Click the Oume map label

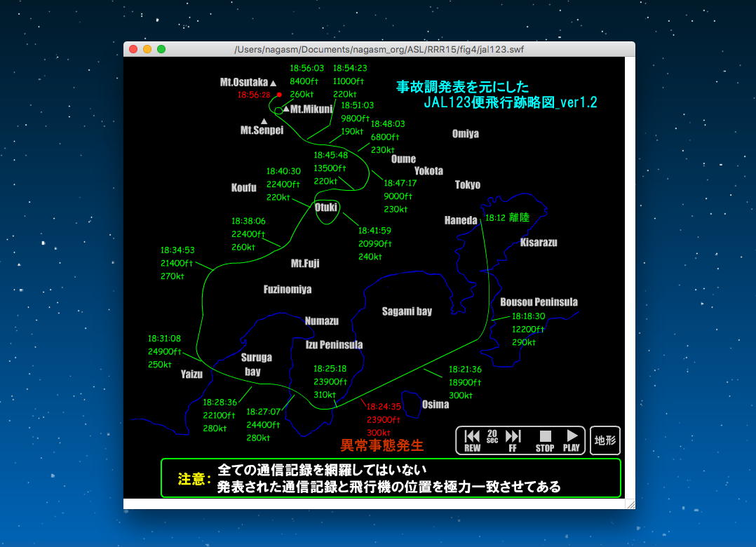click(403, 159)
